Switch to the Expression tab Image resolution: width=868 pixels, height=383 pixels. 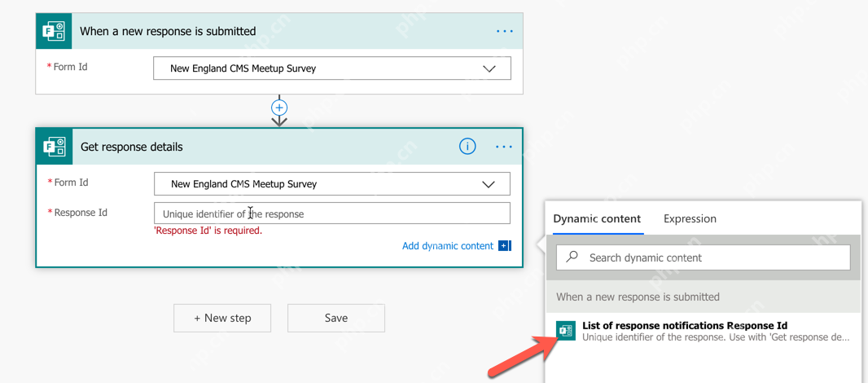click(x=690, y=219)
